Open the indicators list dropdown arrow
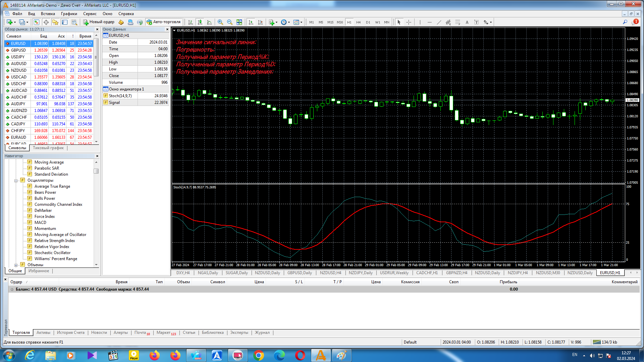The height and width of the screenshot is (362, 644). (x=276, y=22)
